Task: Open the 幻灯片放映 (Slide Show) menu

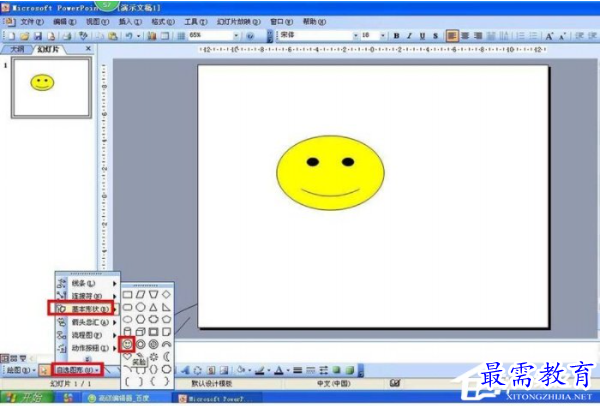Action: pyautogui.click(x=238, y=22)
